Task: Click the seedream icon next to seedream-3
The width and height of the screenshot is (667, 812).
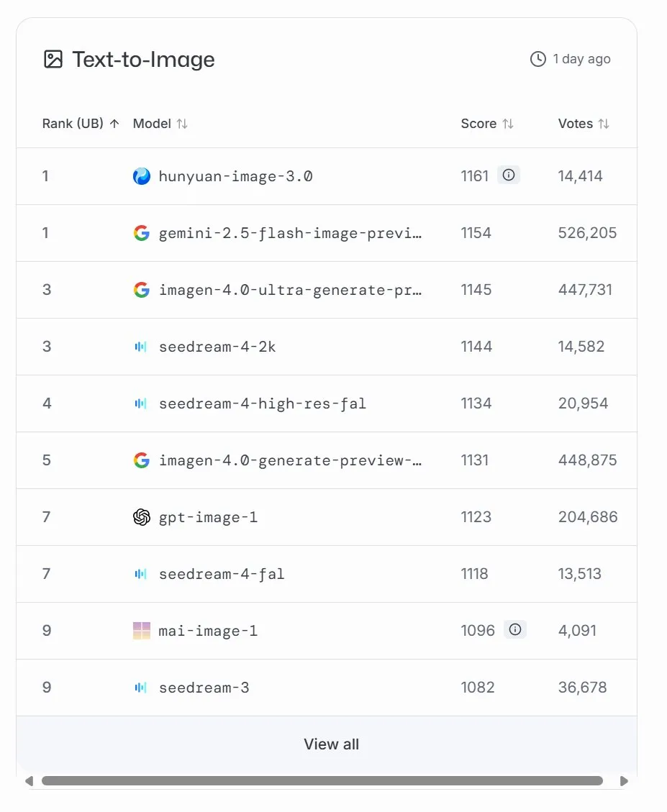Action: pyautogui.click(x=141, y=688)
